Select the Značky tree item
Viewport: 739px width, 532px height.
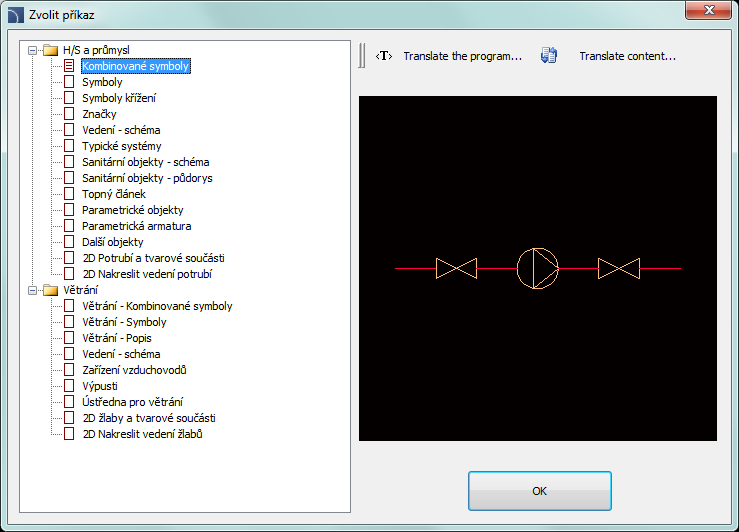coord(99,114)
